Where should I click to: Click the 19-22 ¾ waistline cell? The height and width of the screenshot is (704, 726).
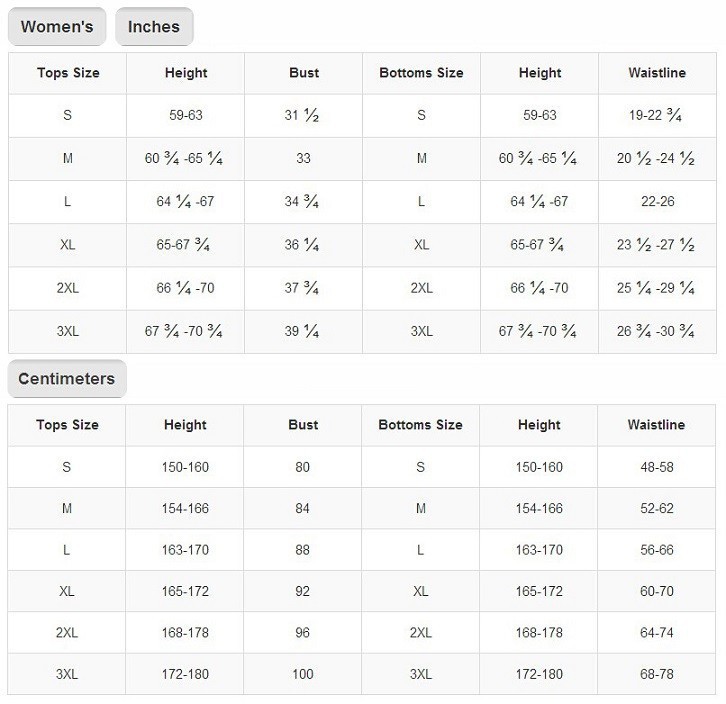[656, 116]
